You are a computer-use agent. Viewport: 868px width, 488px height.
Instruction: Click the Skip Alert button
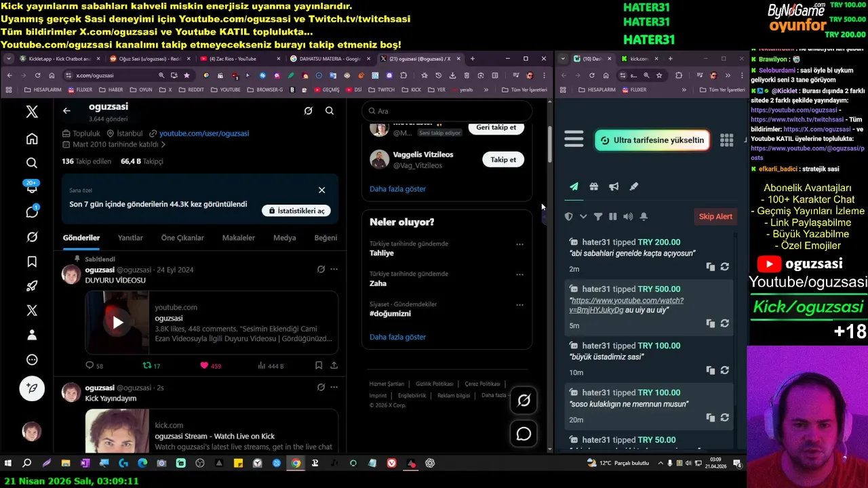715,216
